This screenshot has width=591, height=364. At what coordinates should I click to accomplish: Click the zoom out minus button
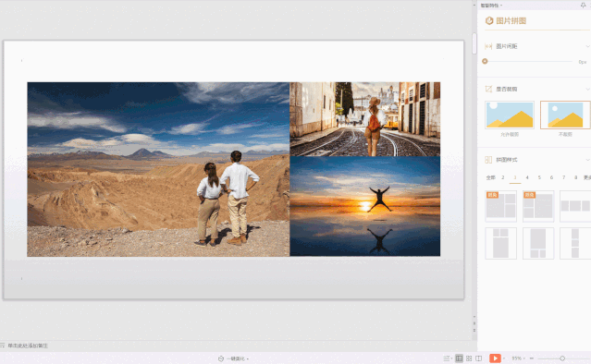[532, 358]
